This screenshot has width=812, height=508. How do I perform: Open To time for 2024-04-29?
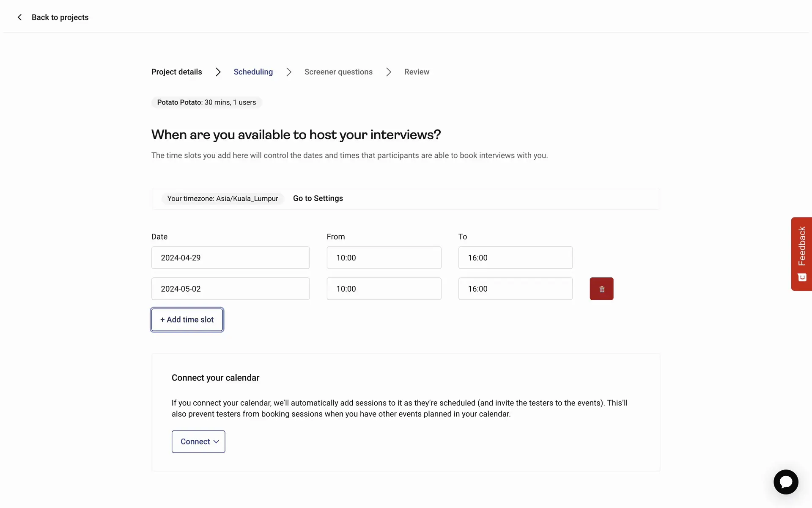pyautogui.click(x=515, y=258)
